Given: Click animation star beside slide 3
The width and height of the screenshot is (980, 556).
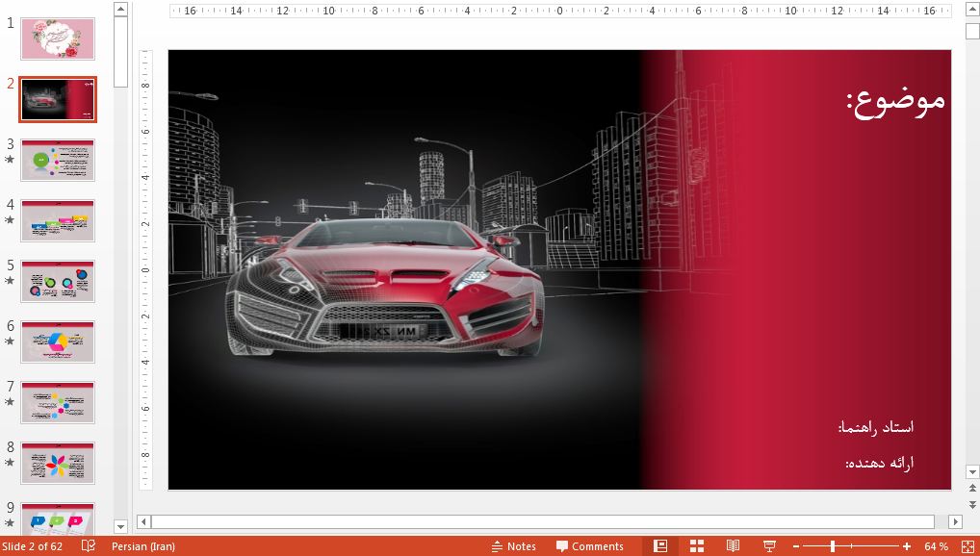Looking at the screenshot, I should click(10, 160).
